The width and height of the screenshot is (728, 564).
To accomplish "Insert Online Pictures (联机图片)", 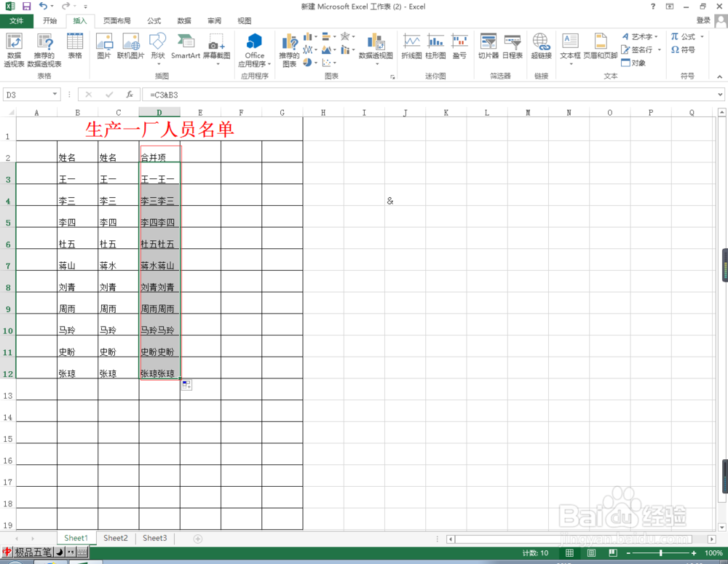I will pos(130,47).
